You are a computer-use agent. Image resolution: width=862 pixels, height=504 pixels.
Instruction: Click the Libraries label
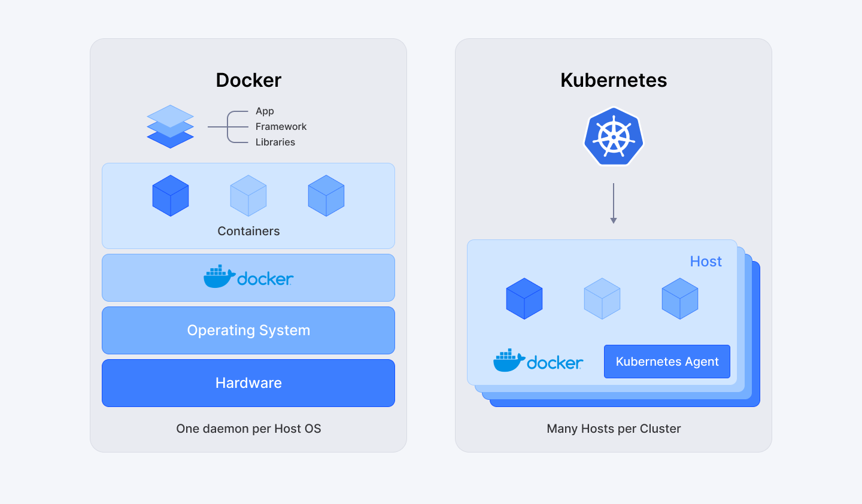277,142
